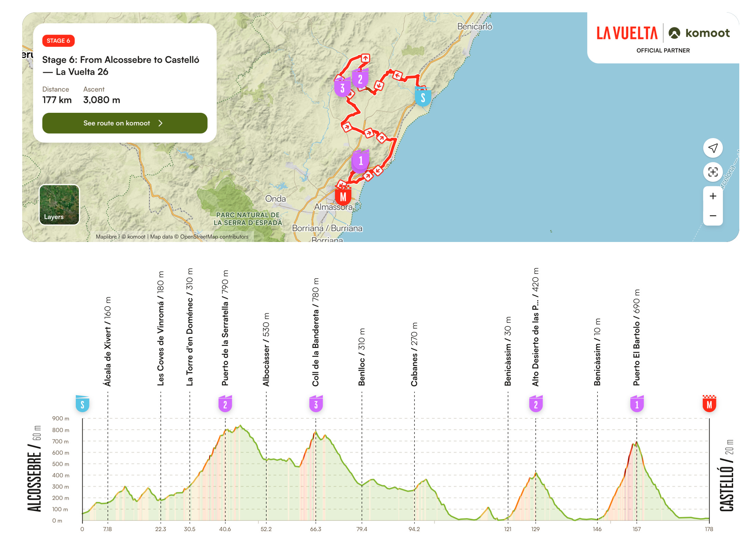Click the 'Coll de la Bandereta / 780 m' label
The height and width of the screenshot is (540, 756).
pyautogui.click(x=316, y=332)
